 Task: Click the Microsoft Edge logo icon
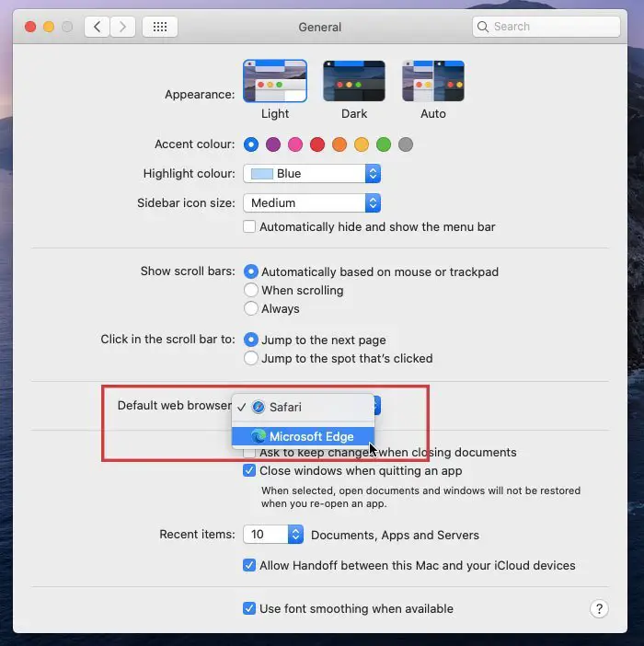point(259,436)
